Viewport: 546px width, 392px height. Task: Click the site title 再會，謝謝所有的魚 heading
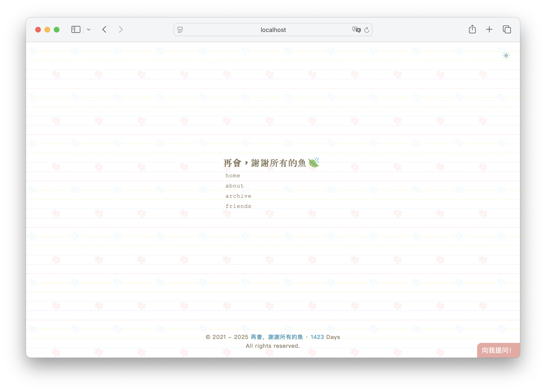point(265,163)
